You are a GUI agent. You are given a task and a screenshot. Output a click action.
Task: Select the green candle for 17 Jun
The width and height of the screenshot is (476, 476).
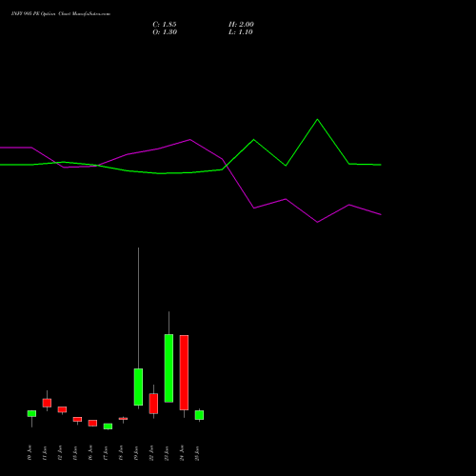click(x=108, y=426)
